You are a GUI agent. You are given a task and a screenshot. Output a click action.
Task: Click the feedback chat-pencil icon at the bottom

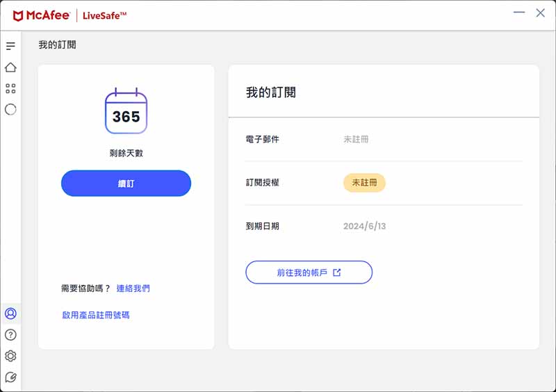click(x=10, y=377)
